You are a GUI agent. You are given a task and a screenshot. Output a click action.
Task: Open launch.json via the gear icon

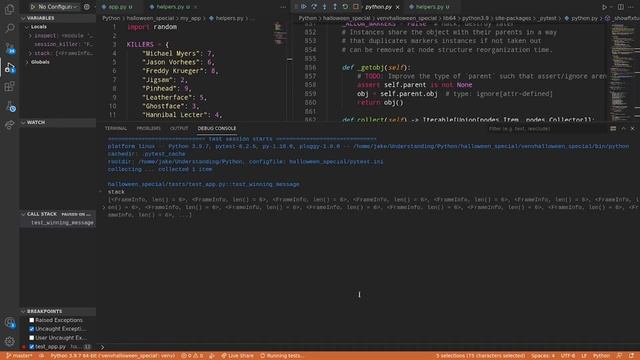tap(87, 7)
